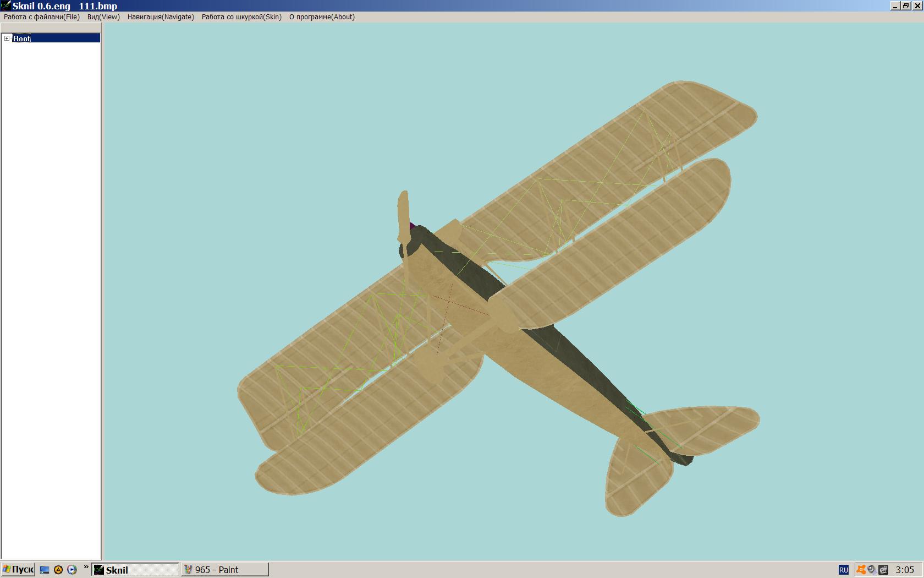
Task: Expand hidden quick launch items chevron
Action: 86,568
